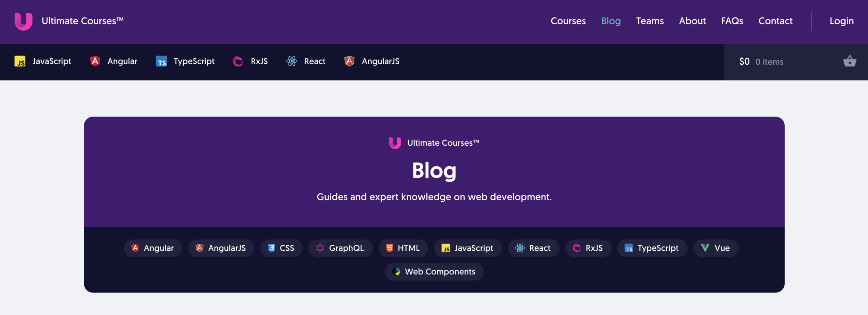
Task: Click Ultimate Courses™ text in Blog banner
Action: 443,143
